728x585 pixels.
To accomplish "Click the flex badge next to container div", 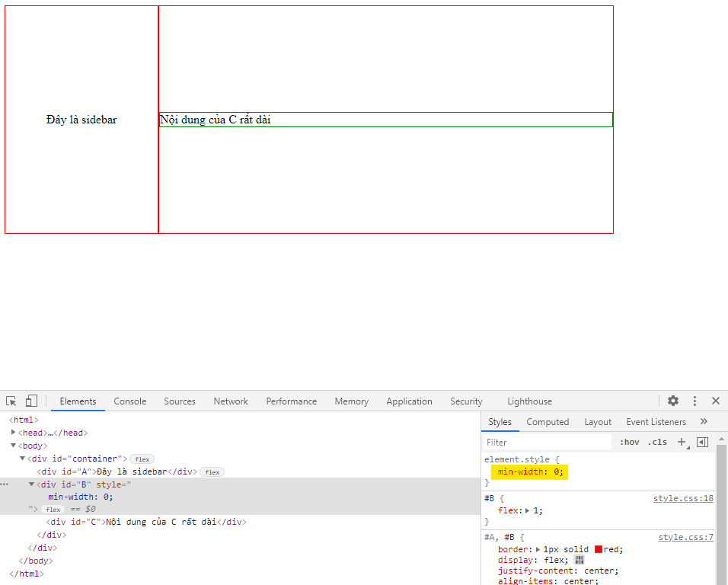I will tap(142, 459).
